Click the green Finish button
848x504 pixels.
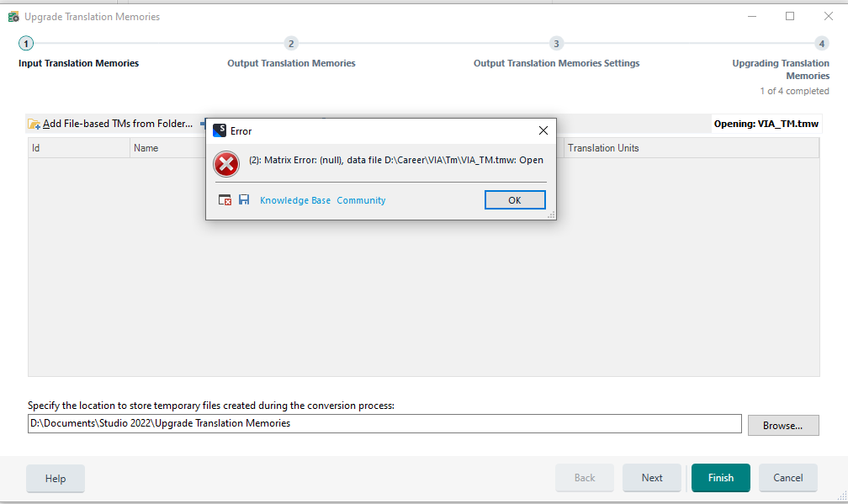[x=721, y=478]
